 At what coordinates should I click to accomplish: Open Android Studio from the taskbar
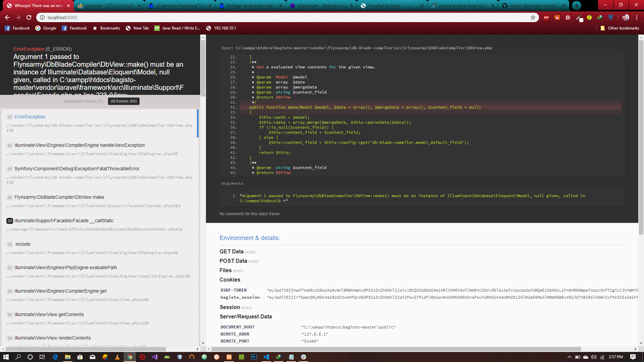tap(167, 357)
